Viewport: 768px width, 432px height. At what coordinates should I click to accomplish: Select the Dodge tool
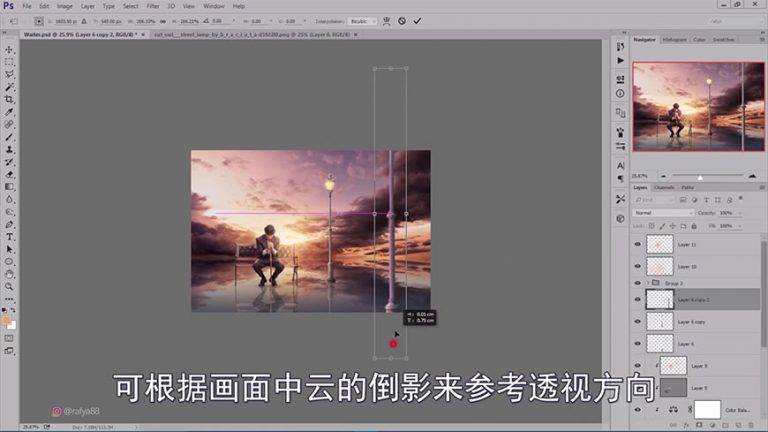pos(9,212)
